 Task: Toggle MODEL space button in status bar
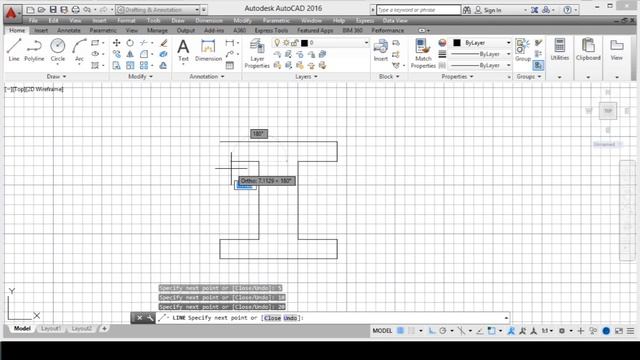[382, 331]
